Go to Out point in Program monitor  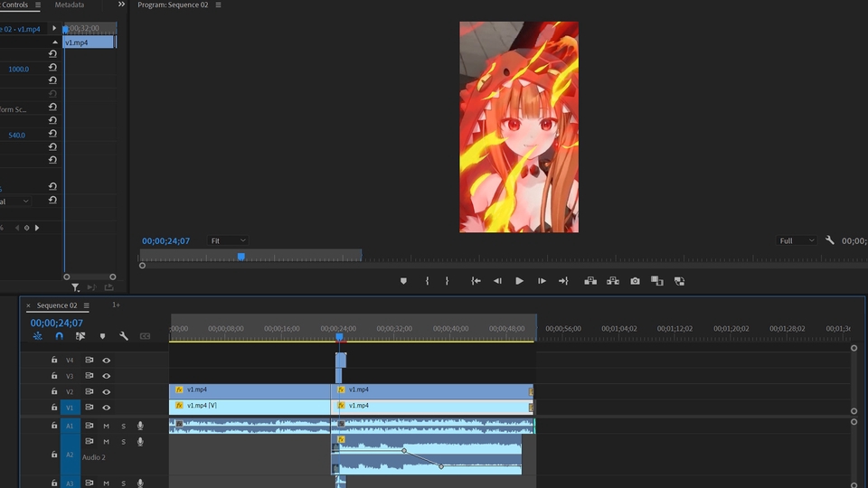click(x=563, y=281)
